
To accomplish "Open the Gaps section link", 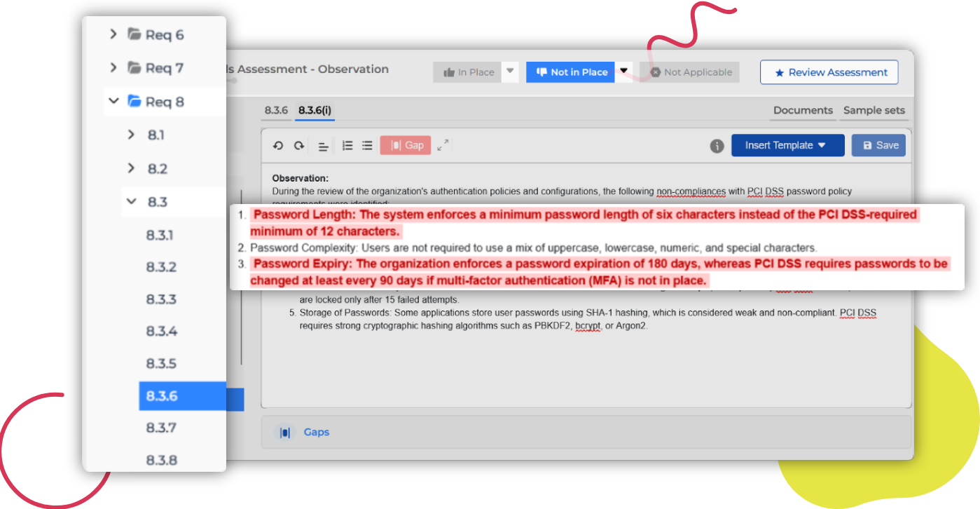I will pyautogui.click(x=316, y=433).
